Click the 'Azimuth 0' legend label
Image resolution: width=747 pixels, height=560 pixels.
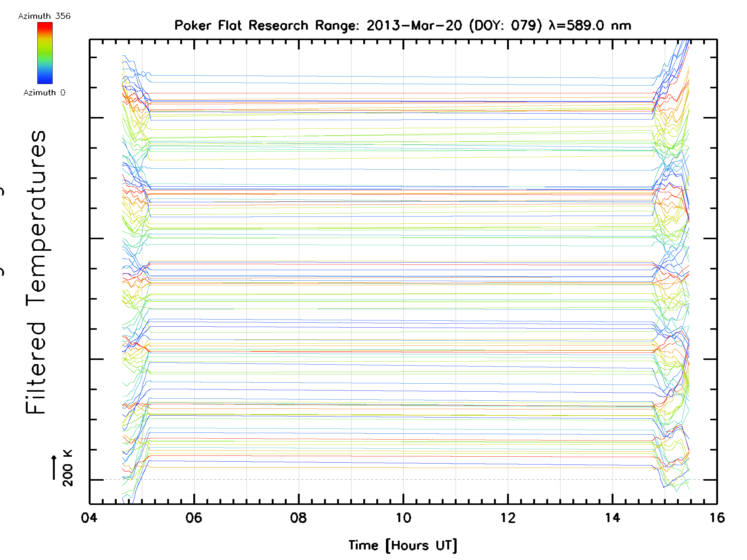44,93
